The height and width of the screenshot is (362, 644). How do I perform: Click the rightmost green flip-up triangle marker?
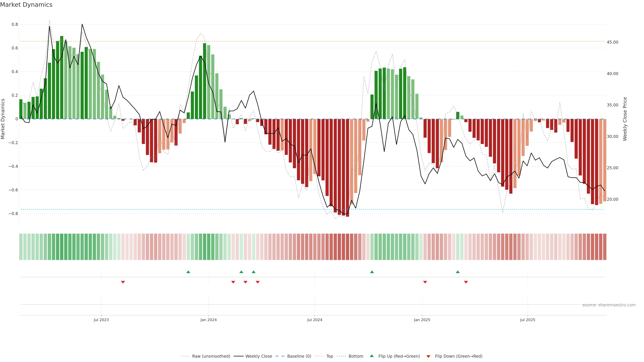tap(458, 272)
